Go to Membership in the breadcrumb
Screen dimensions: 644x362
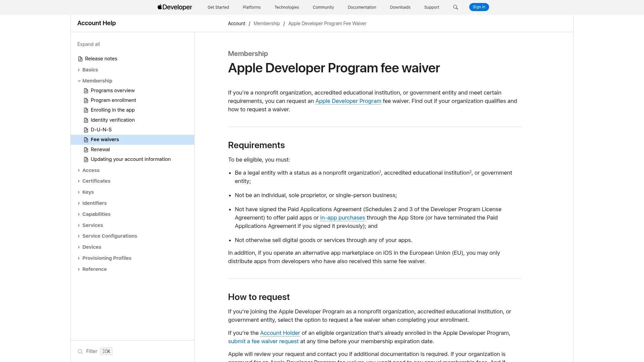pos(267,23)
